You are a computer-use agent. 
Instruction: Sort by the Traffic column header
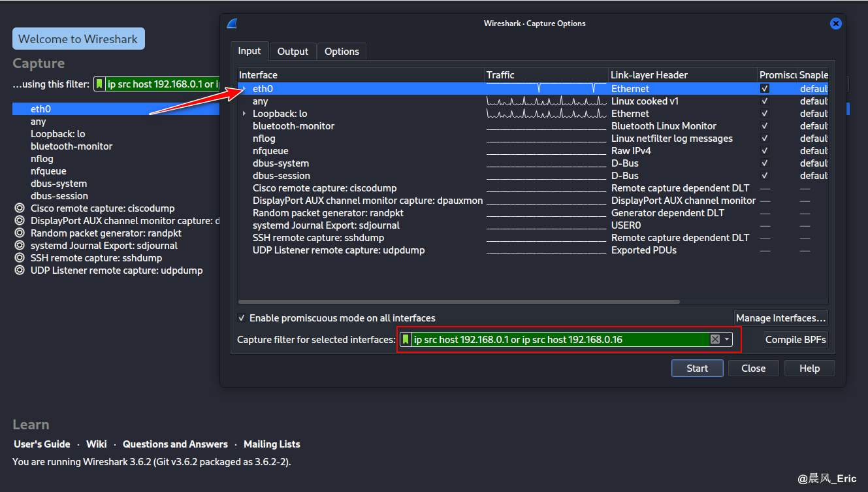(546, 75)
